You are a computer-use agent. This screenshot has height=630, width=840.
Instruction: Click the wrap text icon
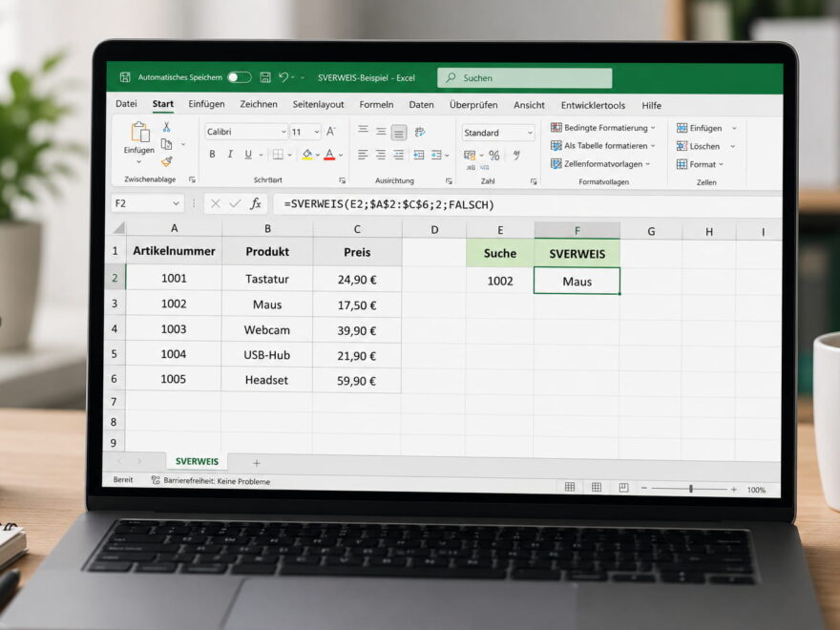coord(420,132)
